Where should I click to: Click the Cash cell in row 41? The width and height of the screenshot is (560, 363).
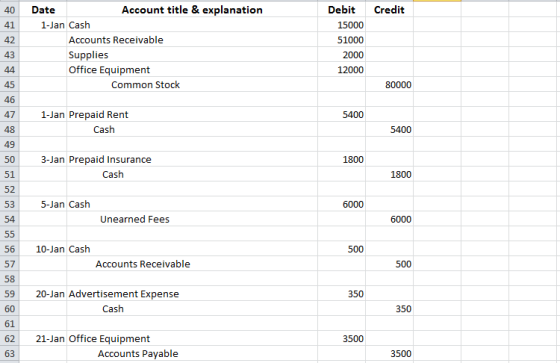(x=192, y=25)
